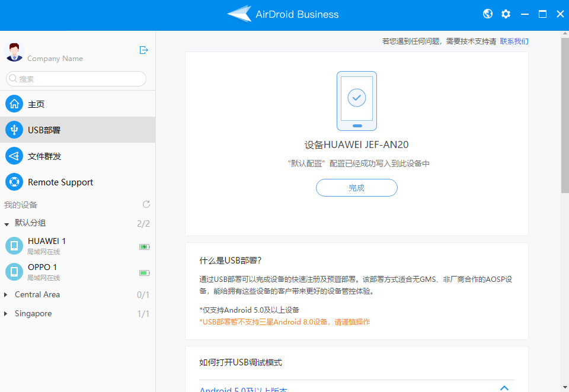Click the 默认分组 2/2 count
Viewport: 569px width, 392px height.
[x=143, y=224]
